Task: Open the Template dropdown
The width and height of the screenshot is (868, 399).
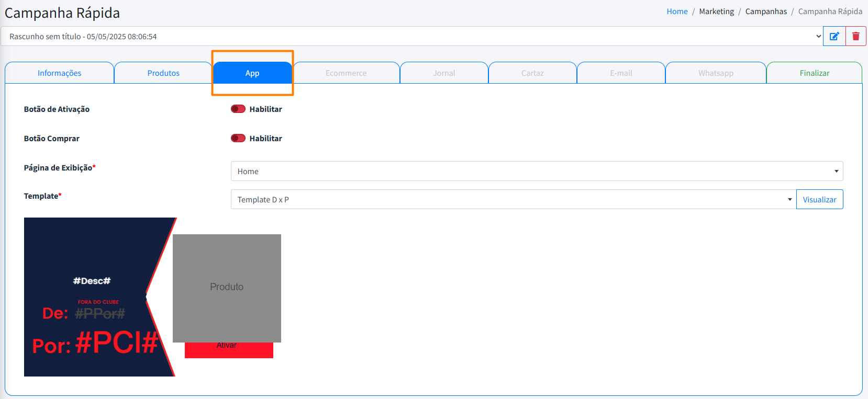Action: (x=513, y=199)
